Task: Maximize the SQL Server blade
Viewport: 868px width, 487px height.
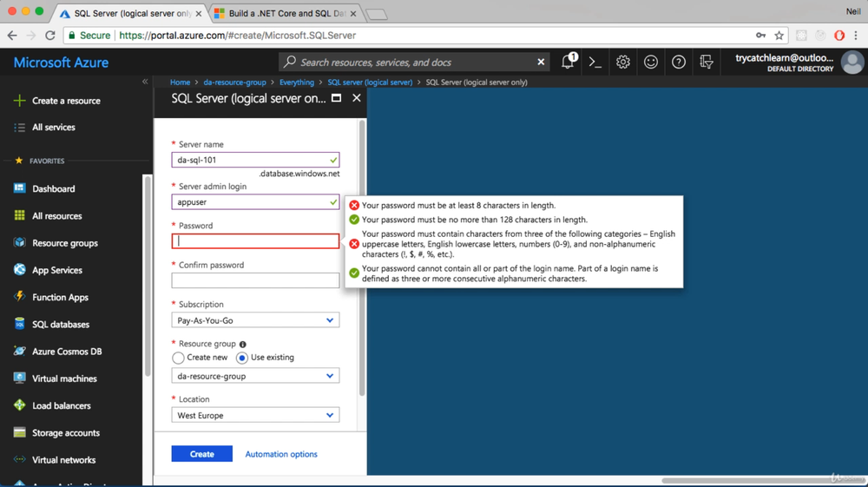Action: pos(336,98)
